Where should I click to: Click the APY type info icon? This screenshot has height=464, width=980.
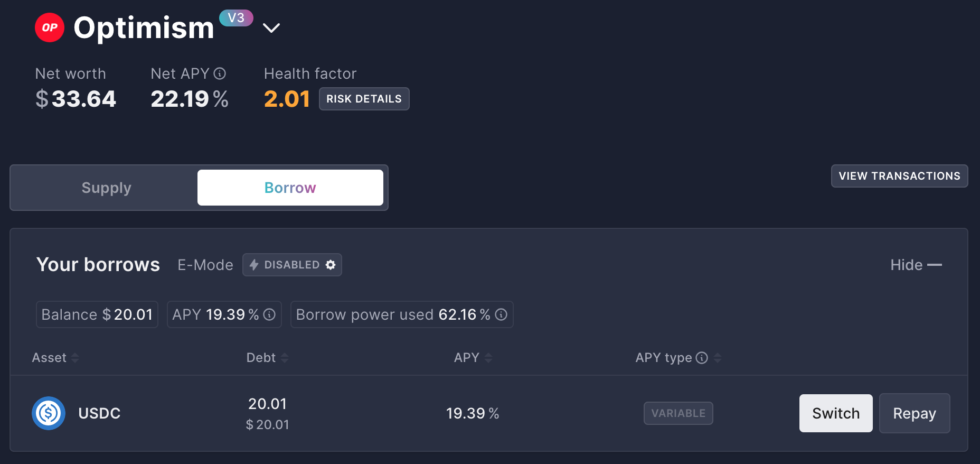(x=702, y=358)
